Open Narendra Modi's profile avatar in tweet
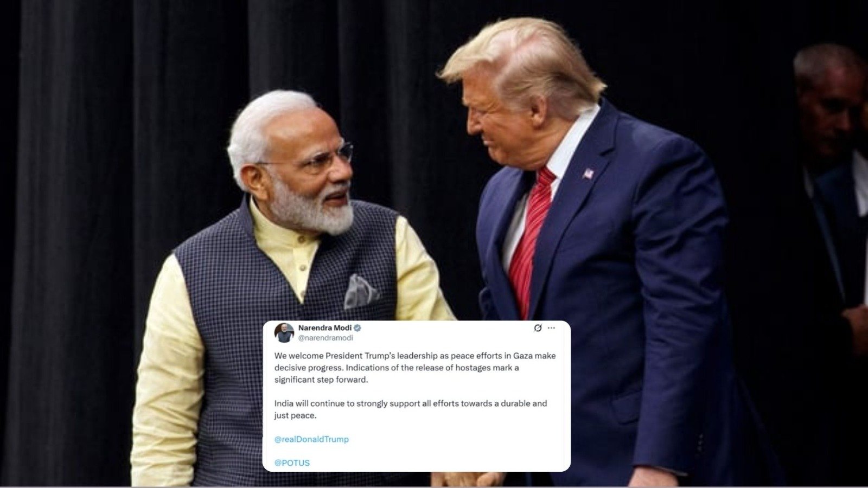This screenshot has width=868, height=488. 284,333
